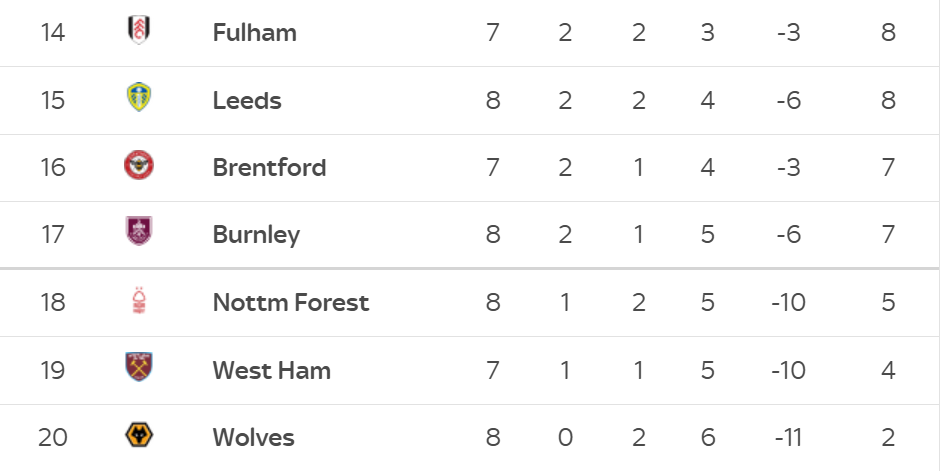Click the Nottm Forest club crest
This screenshot has width=940, height=471.
138,301
